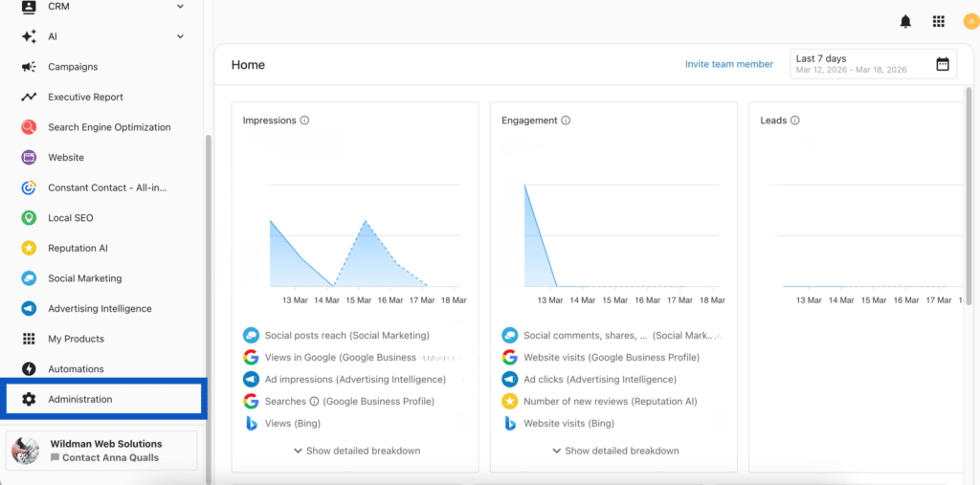Click the Invite team member link
The image size is (980, 485).
[x=728, y=64]
